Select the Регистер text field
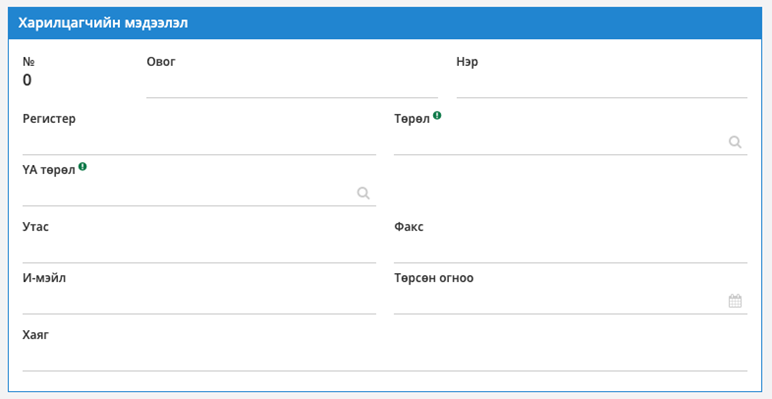Image resolution: width=772 pixels, height=399 pixels. pos(199,142)
